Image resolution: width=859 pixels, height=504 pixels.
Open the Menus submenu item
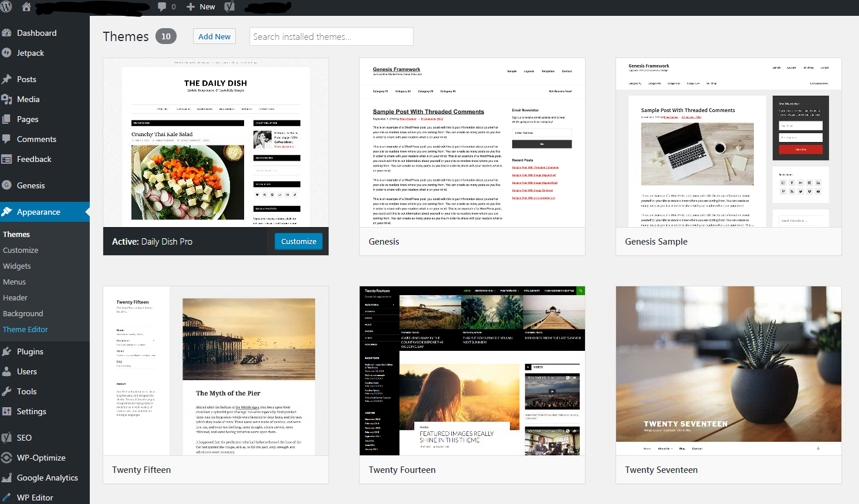coord(15,282)
